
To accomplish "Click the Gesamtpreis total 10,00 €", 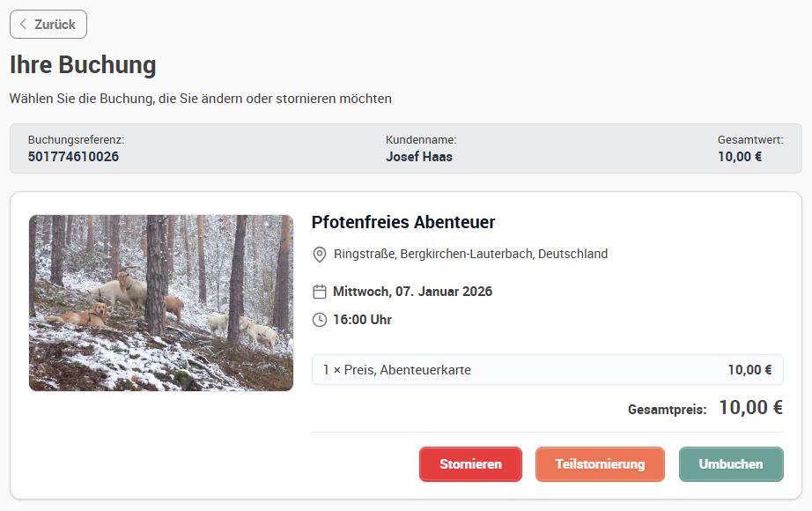I will pos(750,408).
